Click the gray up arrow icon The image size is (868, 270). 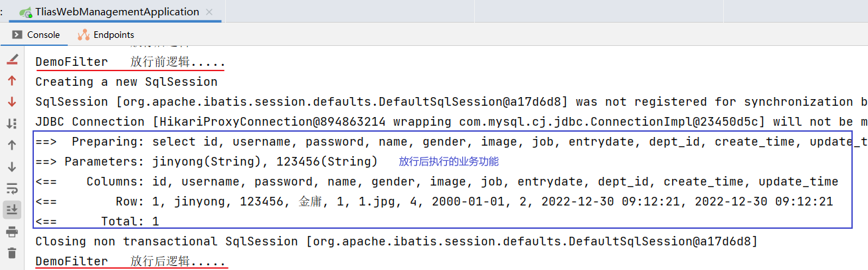[12, 144]
